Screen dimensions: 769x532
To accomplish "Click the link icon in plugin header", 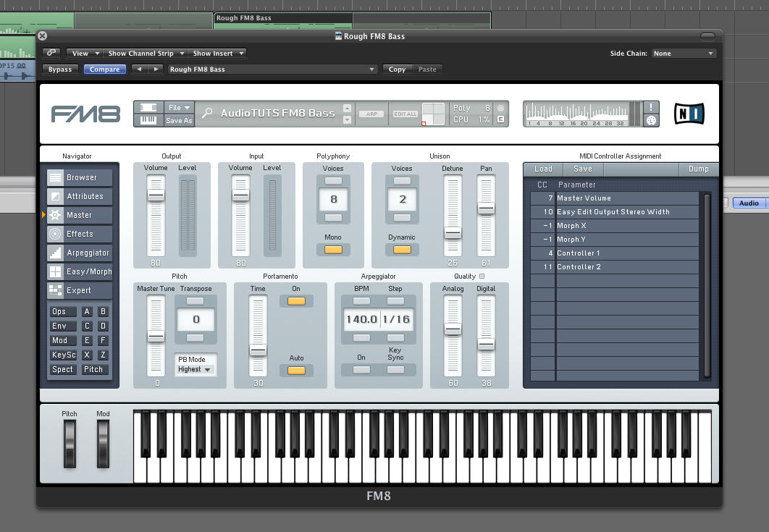I will (51, 53).
